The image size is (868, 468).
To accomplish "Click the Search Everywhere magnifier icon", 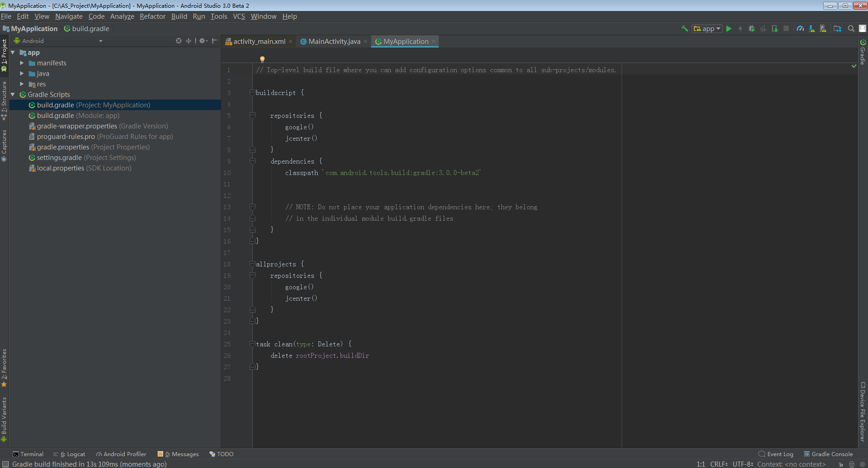I will tap(851, 28).
